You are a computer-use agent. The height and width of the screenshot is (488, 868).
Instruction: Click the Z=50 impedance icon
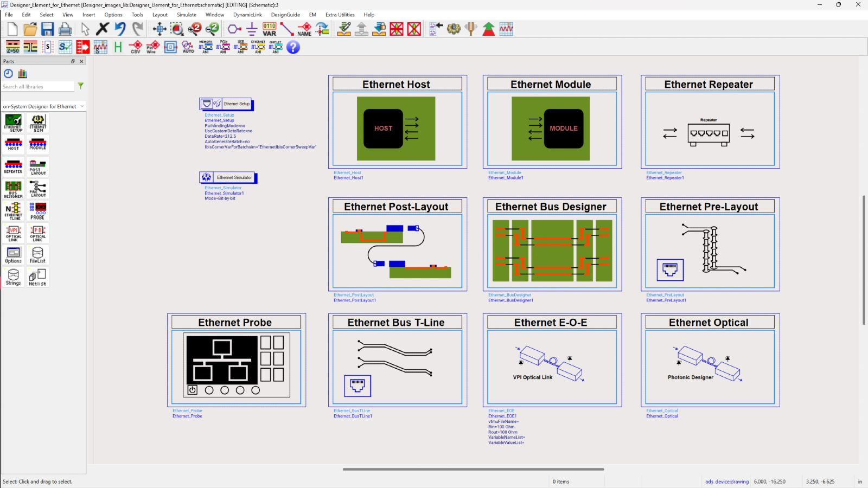(12, 47)
